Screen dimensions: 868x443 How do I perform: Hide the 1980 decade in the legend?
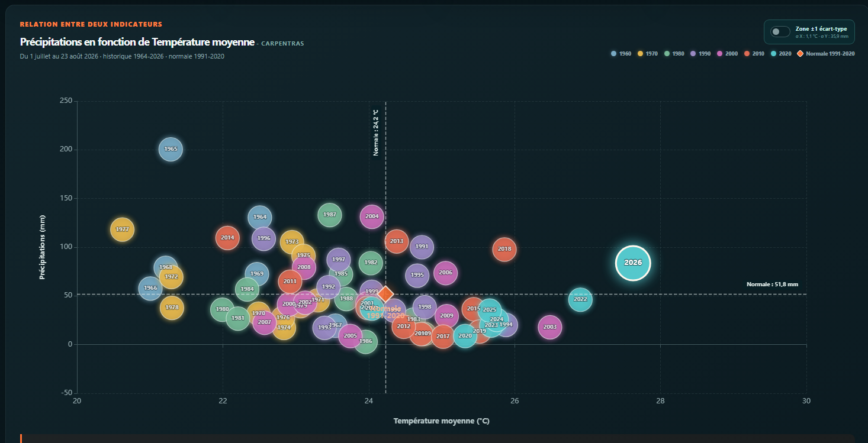[x=674, y=54]
